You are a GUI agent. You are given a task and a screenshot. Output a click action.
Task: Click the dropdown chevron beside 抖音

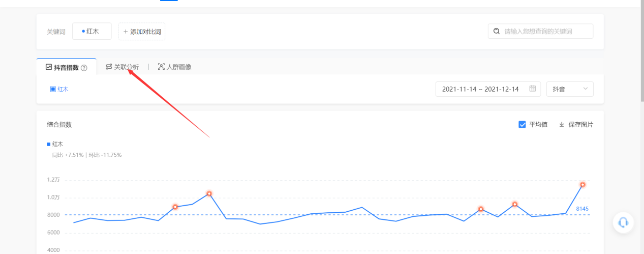[585, 89]
